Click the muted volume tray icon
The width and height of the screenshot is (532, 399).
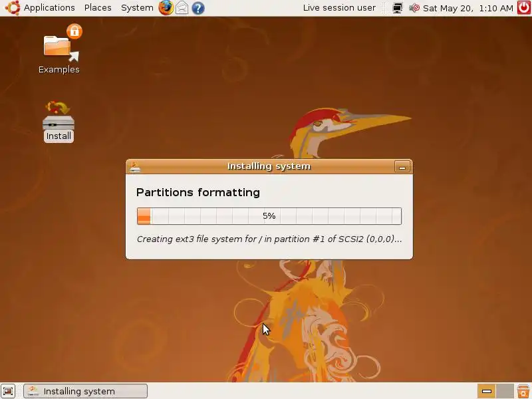(414, 8)
